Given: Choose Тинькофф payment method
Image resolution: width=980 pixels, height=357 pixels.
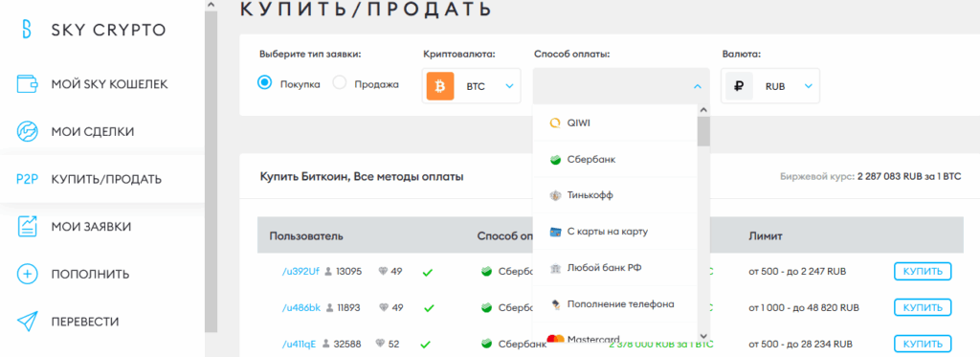Looking at the screenshot, I should [615, 195].
